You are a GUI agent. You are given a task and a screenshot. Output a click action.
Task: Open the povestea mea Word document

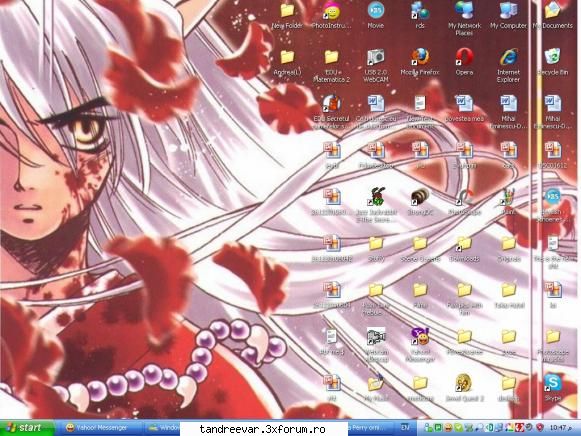pyautogui.click(x=464, y=109)
